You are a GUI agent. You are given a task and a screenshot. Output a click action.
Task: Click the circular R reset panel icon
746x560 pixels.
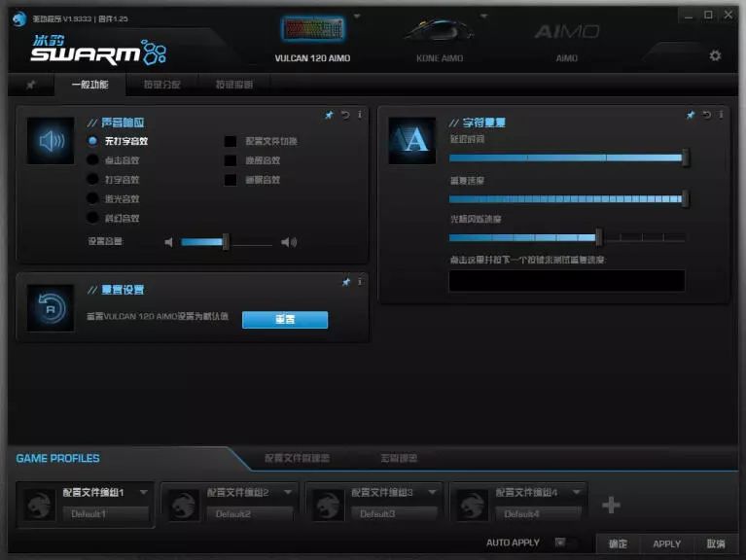pyautogui.click(x=51, y=308)
